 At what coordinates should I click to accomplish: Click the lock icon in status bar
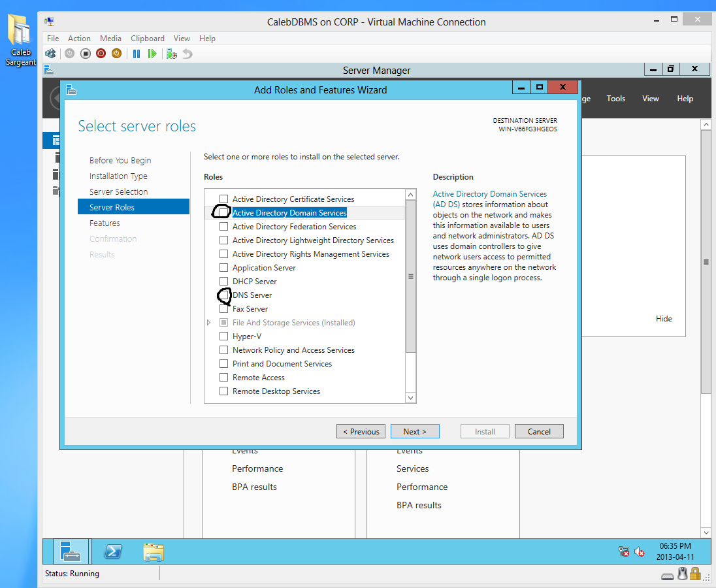[695, 574]
